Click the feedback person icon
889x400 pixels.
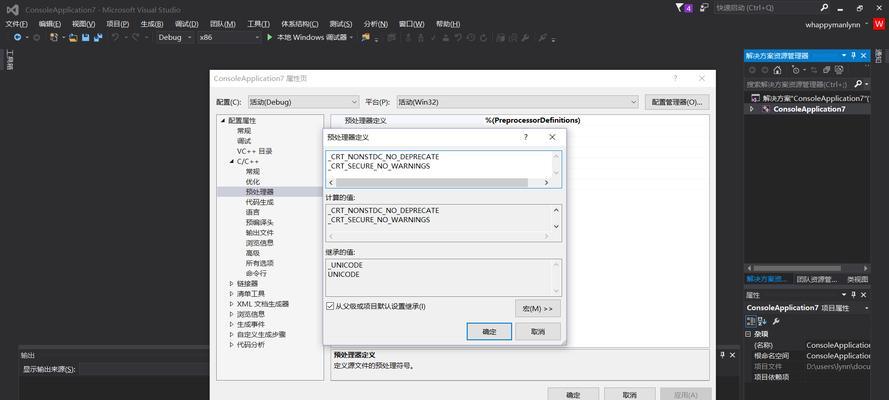(x=704, y=8)
